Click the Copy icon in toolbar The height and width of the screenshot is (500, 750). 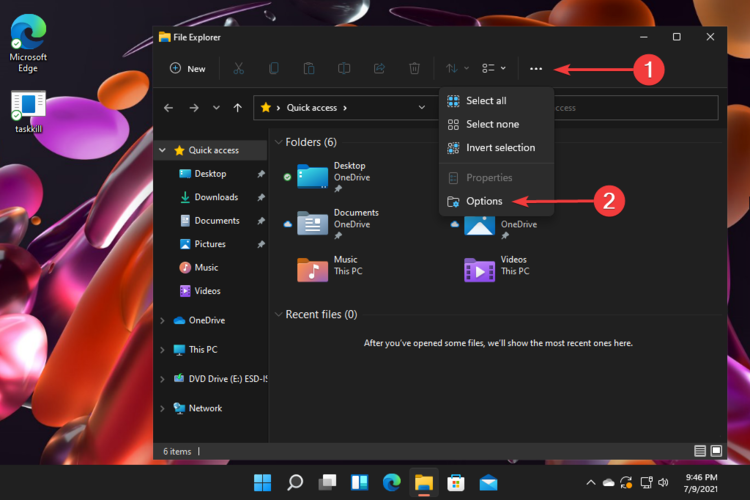(x=273, y=68)
